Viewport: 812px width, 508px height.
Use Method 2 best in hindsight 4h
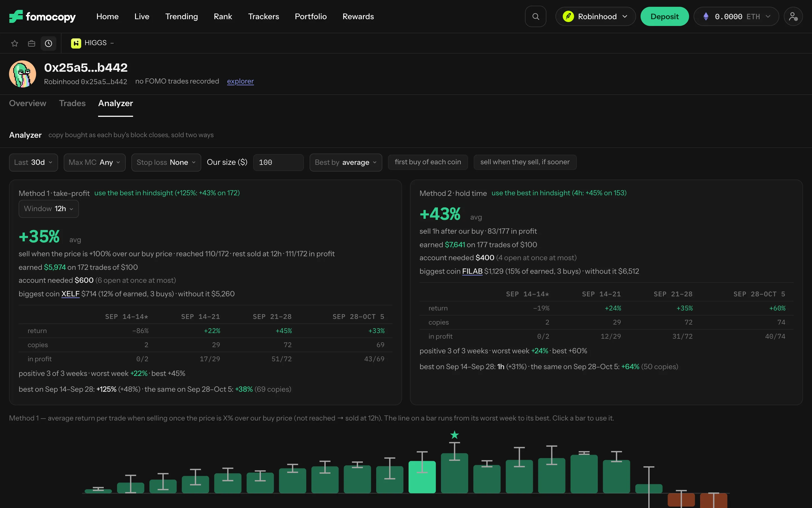click(x=559, y=193)
